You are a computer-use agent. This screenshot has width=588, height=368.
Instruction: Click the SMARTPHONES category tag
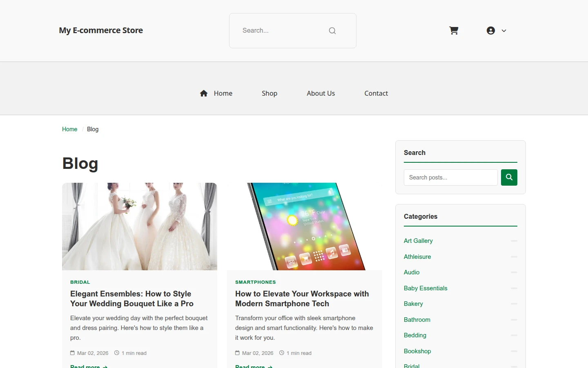coord(256,282)
